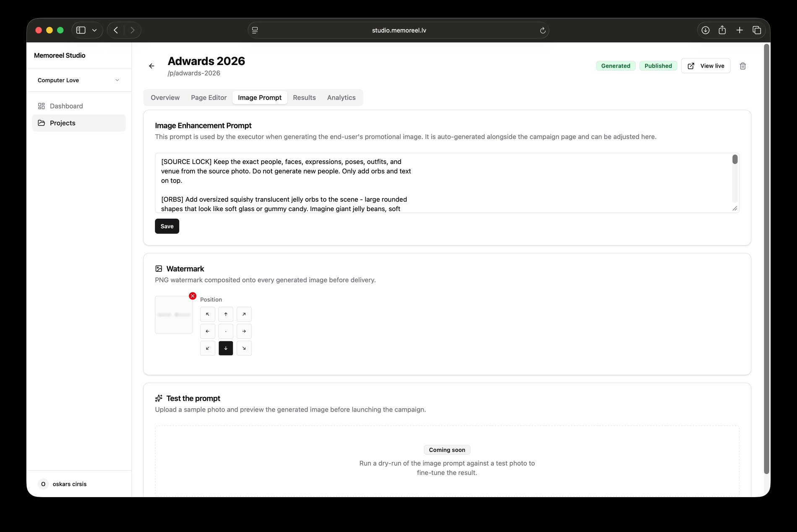Open the Analytics tab
Viewport: 797px width, 532px height.
pyautogui.click(x=341, y=98)
